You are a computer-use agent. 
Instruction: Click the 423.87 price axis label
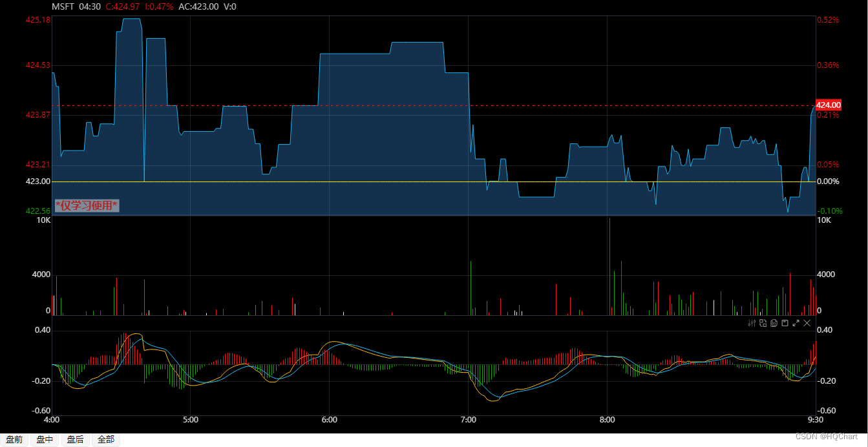click(x=38, y=115)
